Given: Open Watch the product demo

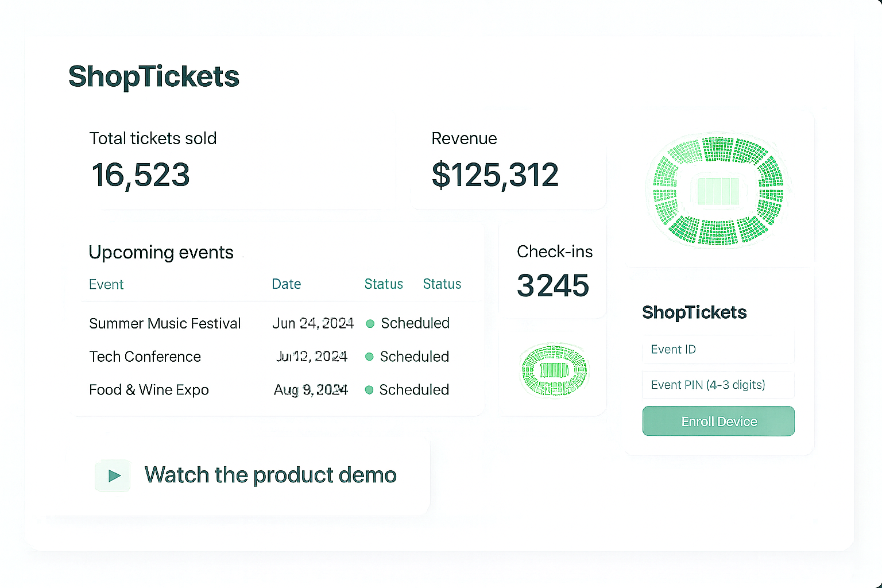Looking at the screenshot, I should (x=270, y=475).
